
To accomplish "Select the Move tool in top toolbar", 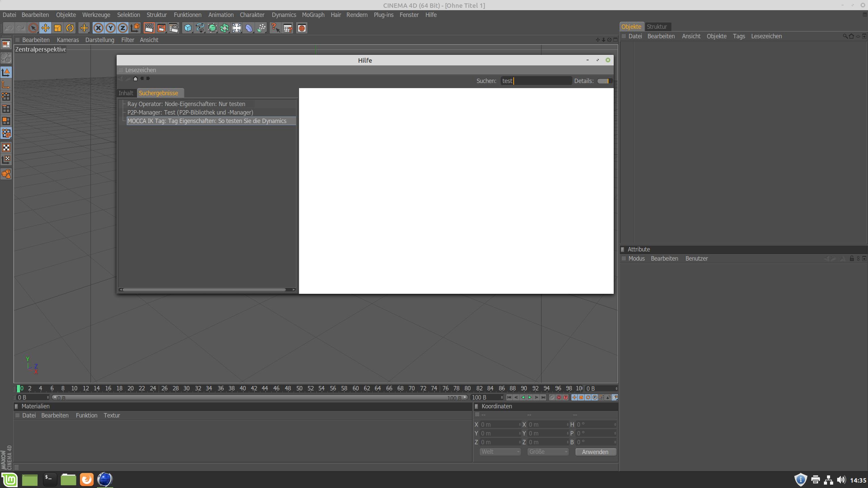I will [x=45, y=28].
